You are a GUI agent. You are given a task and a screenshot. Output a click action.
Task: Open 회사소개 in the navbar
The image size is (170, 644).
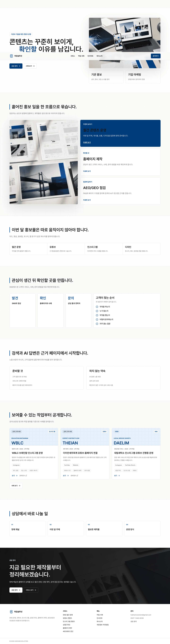[100, 56]
